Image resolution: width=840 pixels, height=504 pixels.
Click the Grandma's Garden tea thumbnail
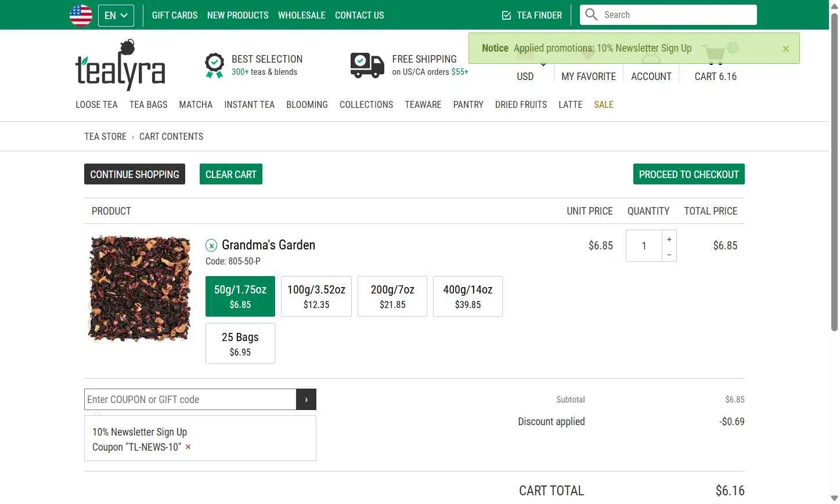(140, 288)
